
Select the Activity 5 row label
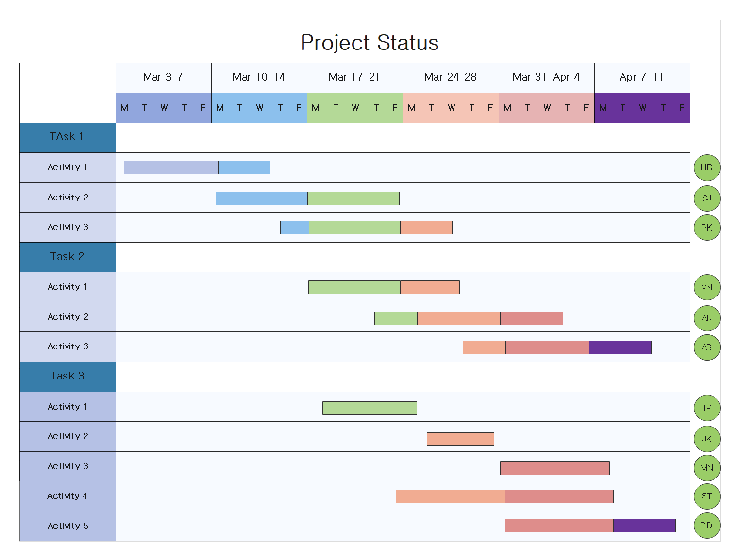point(67,526)
